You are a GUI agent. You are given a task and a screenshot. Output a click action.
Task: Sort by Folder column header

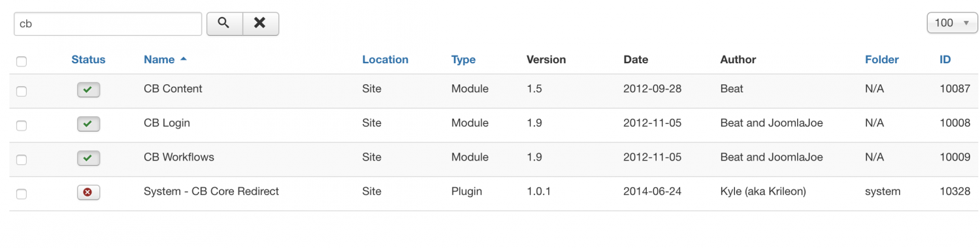(882, 59)
